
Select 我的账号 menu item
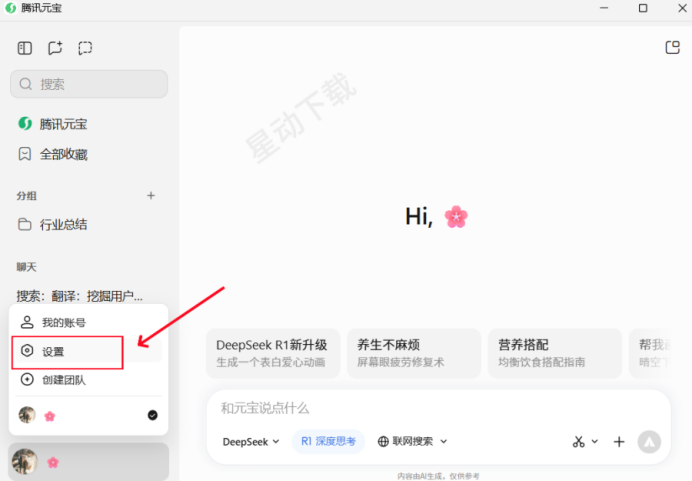[x=88, y=323]
